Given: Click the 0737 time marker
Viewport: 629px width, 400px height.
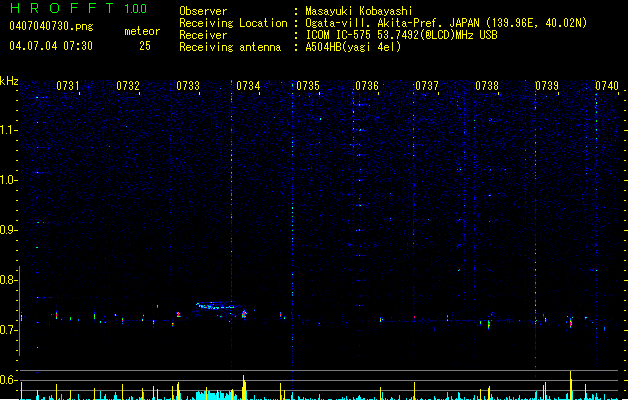Looking at the screenshot, I should [427, 86].
